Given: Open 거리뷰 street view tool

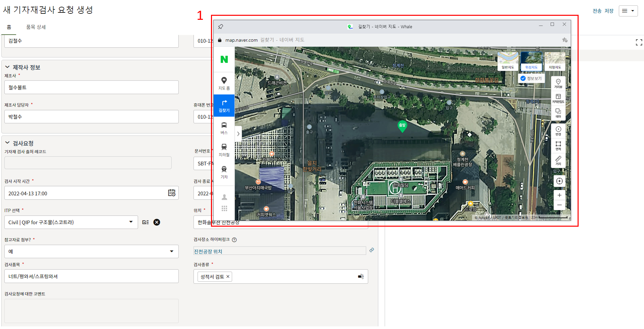Looking at the screenshot, I should (x=558, y=83).
